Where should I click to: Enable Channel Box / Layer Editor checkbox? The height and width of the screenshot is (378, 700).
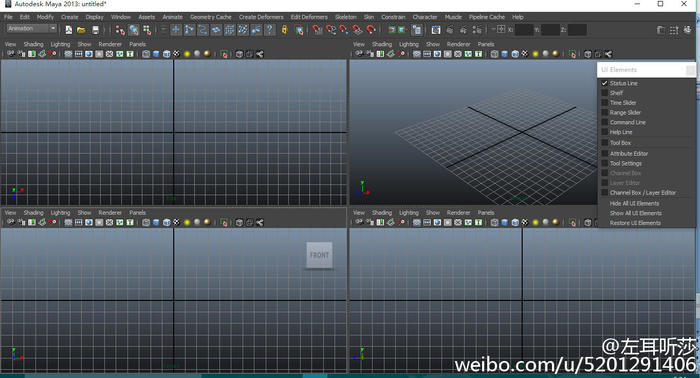point(604,193)
